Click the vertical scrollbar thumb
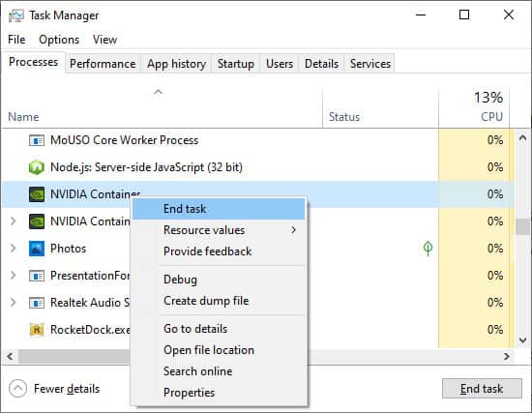Screen dimensions: 532x413 click(x=523, y=226)
